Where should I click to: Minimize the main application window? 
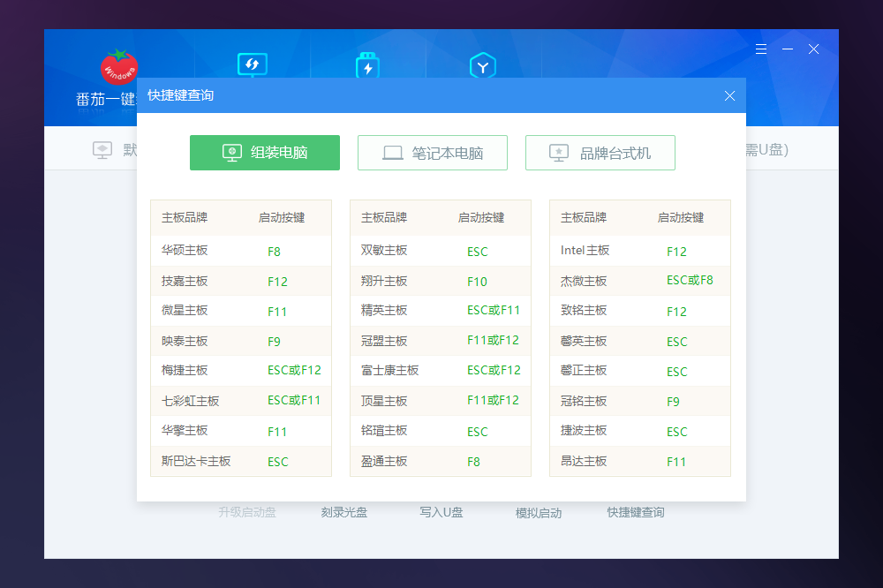pyautogui.click(x=788, y=49)
